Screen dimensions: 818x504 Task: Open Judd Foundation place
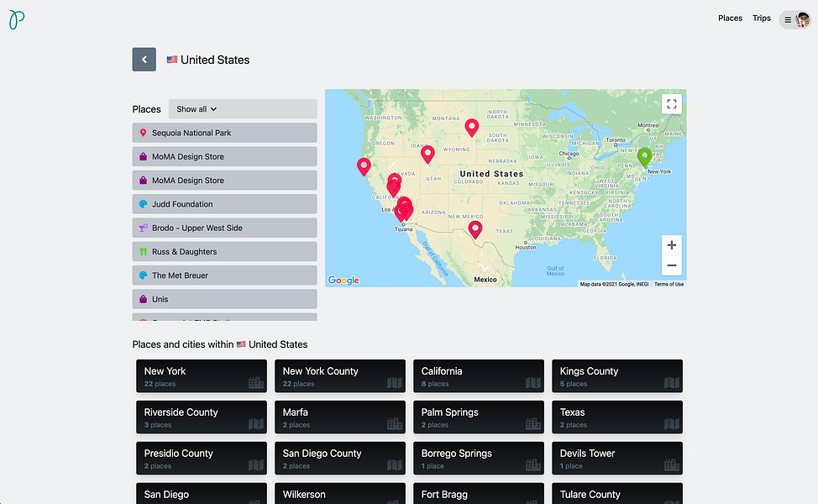click(224, 204)
